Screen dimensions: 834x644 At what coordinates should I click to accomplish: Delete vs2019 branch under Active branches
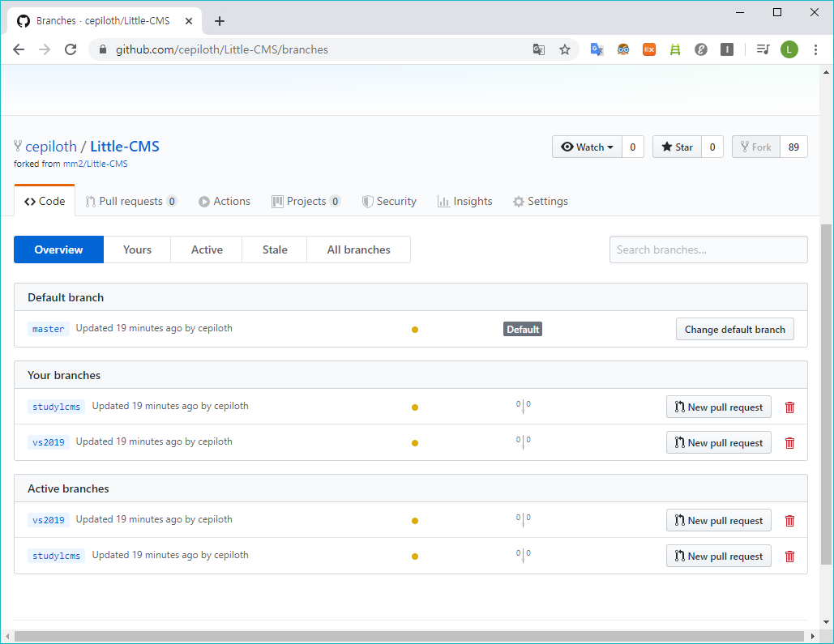point(790,521)
